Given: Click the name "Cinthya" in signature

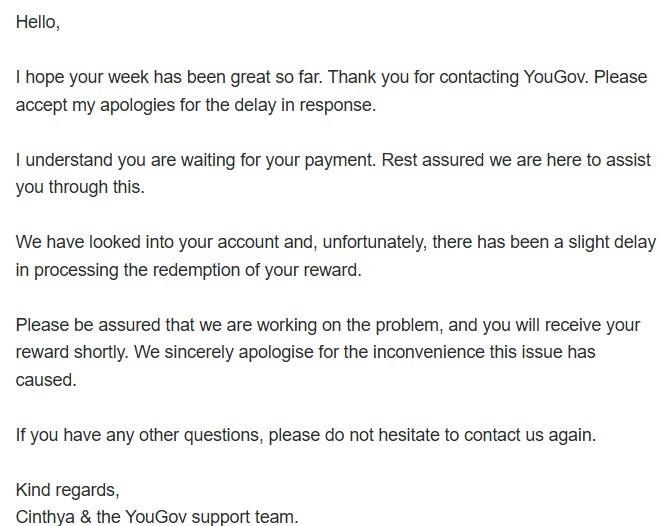Looking at the screenshot, I should coord(45,517).
